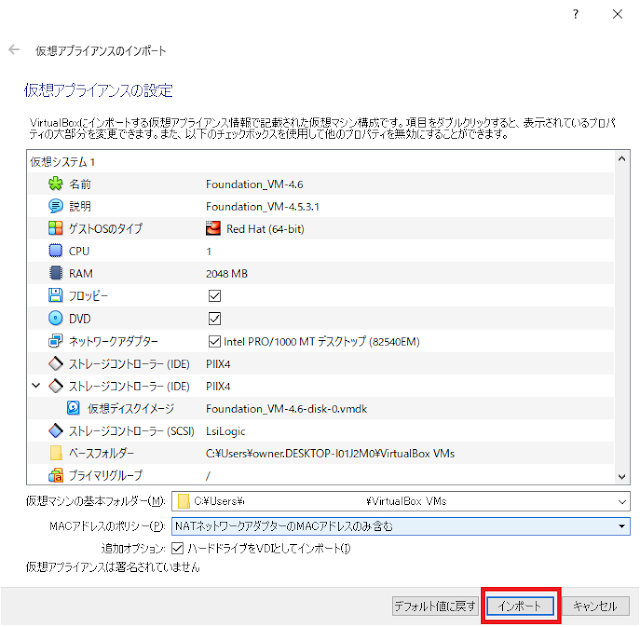Screen dimensions: 640x627
Task: Click the scroll up arrow of settings list
Action: tap(622, 159)
